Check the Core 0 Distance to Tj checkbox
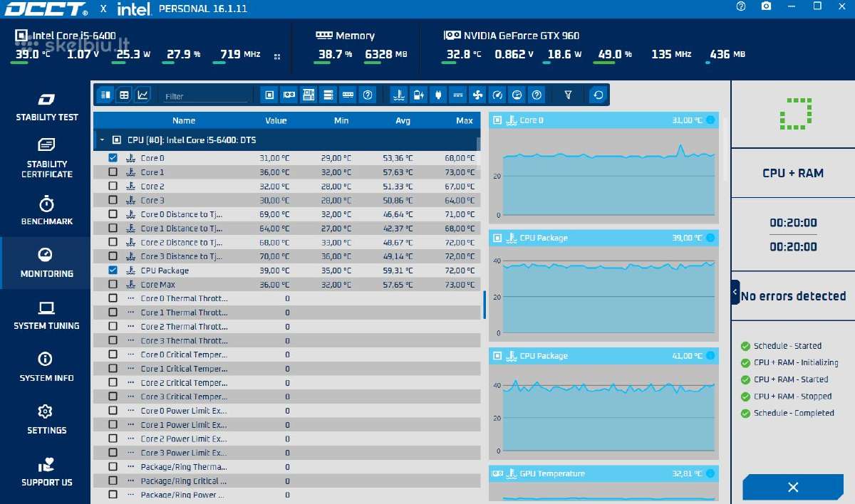 (113, 214)
